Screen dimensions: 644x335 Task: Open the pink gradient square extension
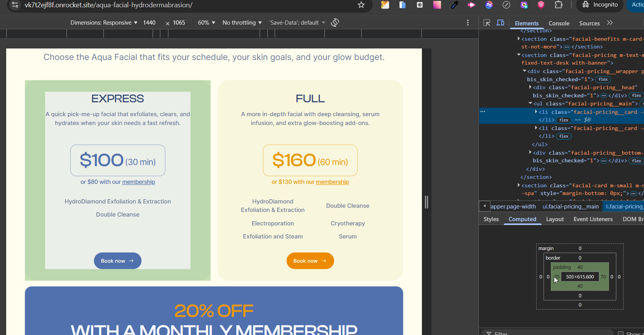(x=437, y=5)
